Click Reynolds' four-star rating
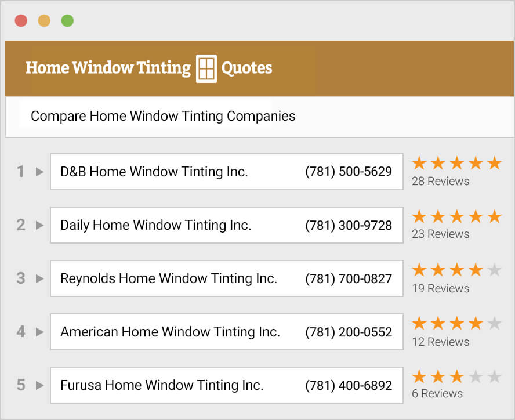 coord(456,270)
